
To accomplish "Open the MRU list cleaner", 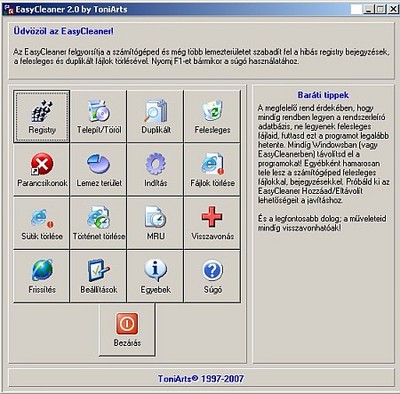I will 155,223.
